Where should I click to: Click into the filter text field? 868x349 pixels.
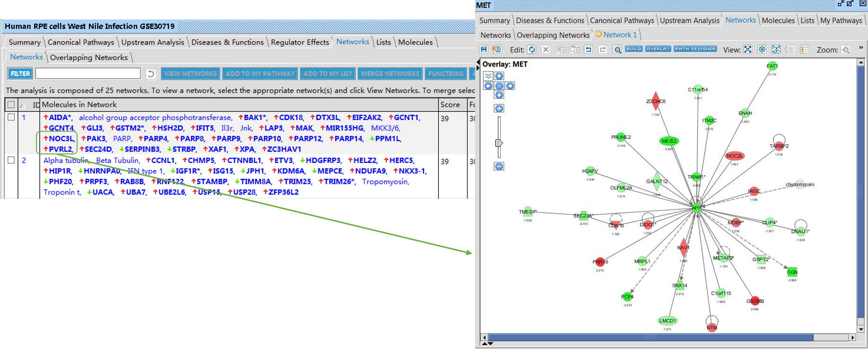(x=88, y=74)
